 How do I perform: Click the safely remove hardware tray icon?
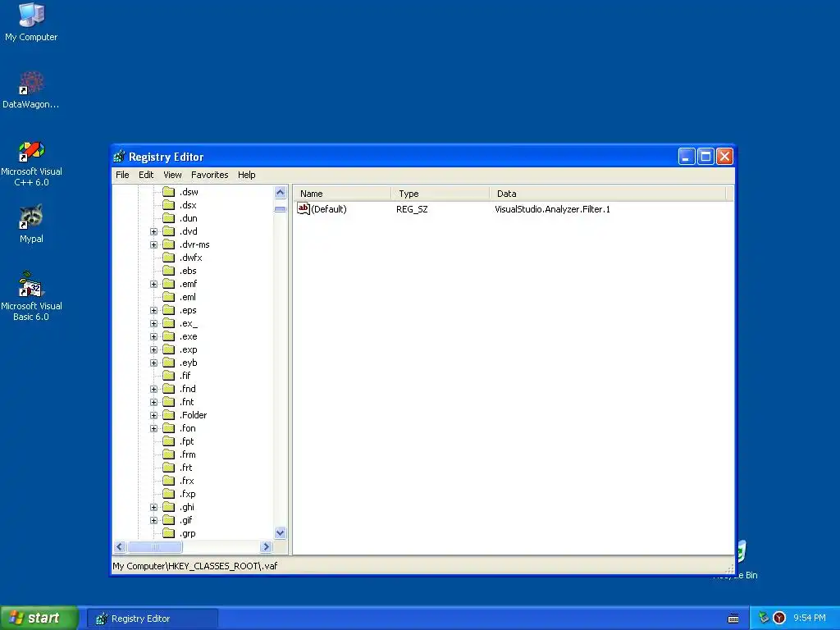(764, 618)
